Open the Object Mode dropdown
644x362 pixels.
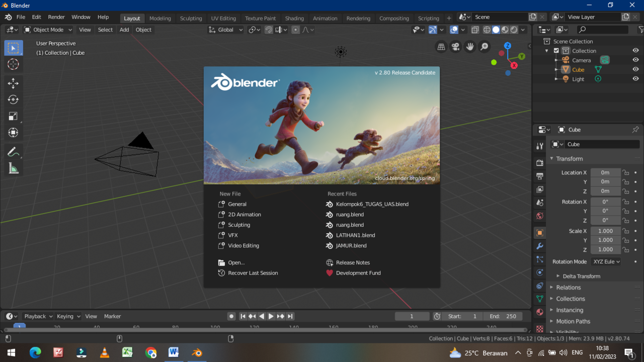pyautogui.click(x=48, y=30)
